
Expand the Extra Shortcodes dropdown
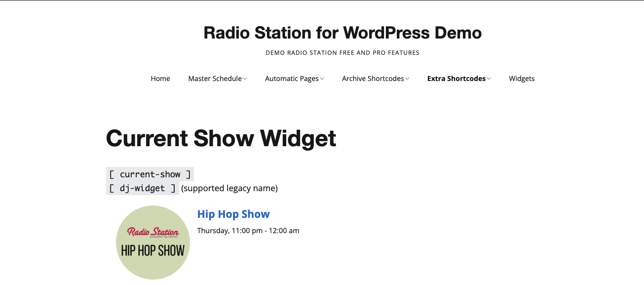coord(489,78)
